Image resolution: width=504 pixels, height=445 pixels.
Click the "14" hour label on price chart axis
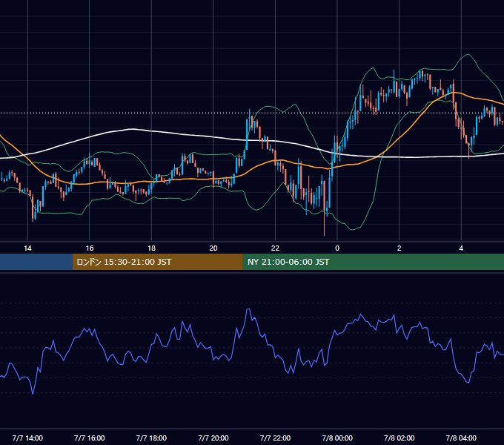click(27, 248)
